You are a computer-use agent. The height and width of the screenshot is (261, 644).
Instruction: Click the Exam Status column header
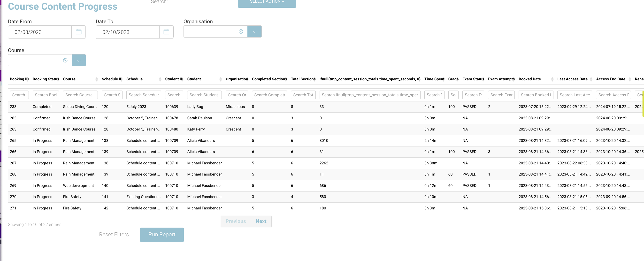click(x=473, y=79)
